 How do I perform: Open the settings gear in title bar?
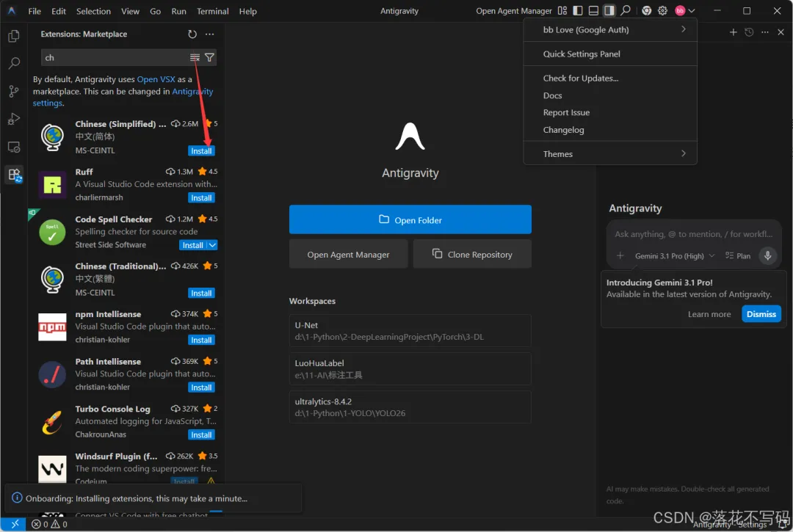pyautogui.click(x=662, y=10)
